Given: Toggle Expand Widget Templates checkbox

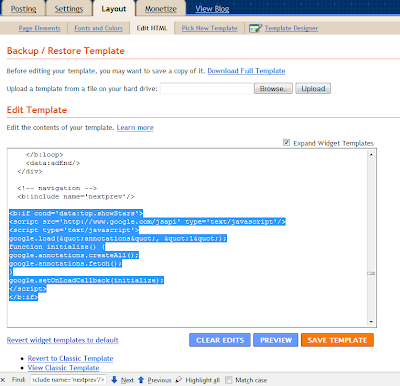Looking at the screenshot, I should [286, 143].
